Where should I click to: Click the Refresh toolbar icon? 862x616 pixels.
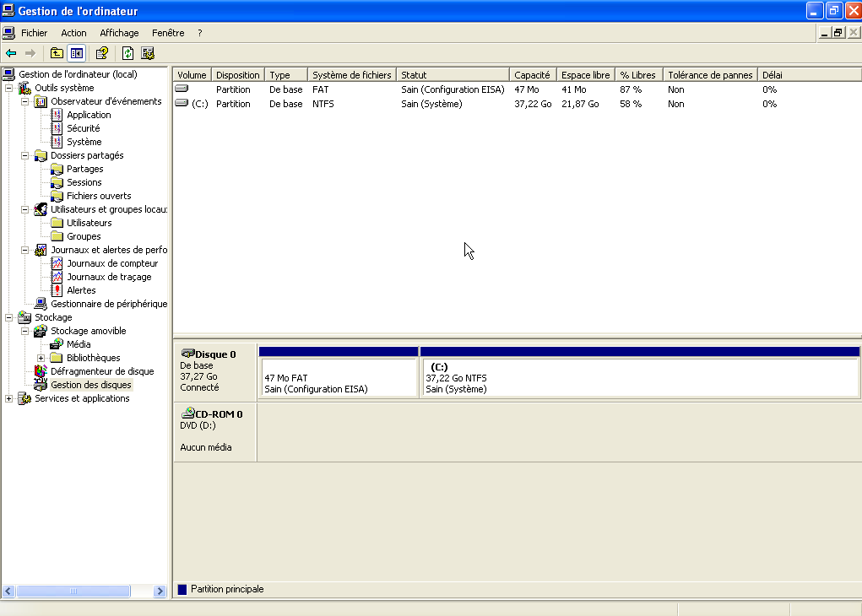127,53
